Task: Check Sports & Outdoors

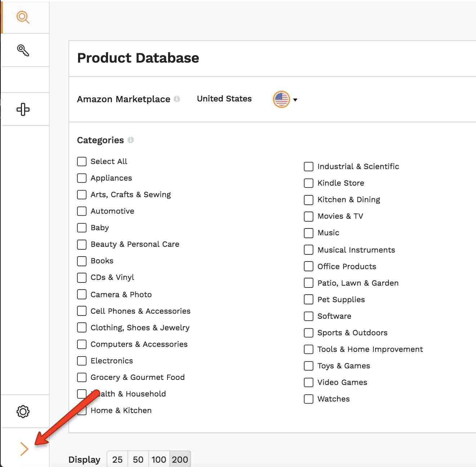Action: [x=309, y=333]
